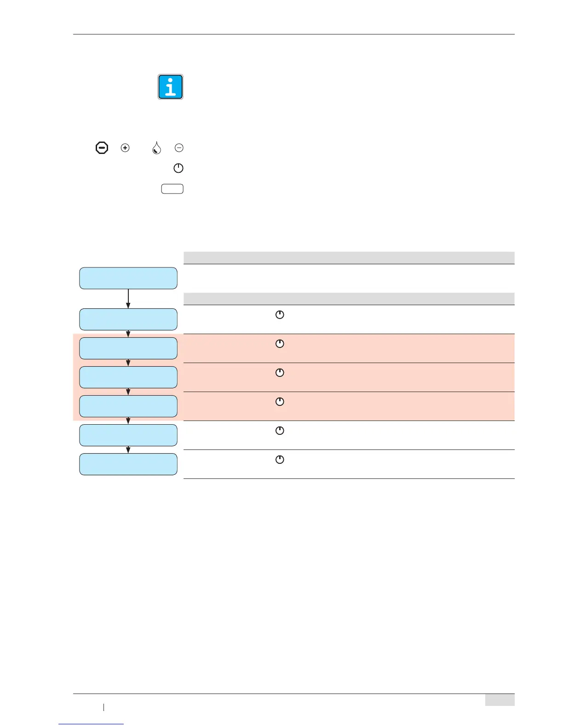Click the power icon in the last table row

coord(280,460)
